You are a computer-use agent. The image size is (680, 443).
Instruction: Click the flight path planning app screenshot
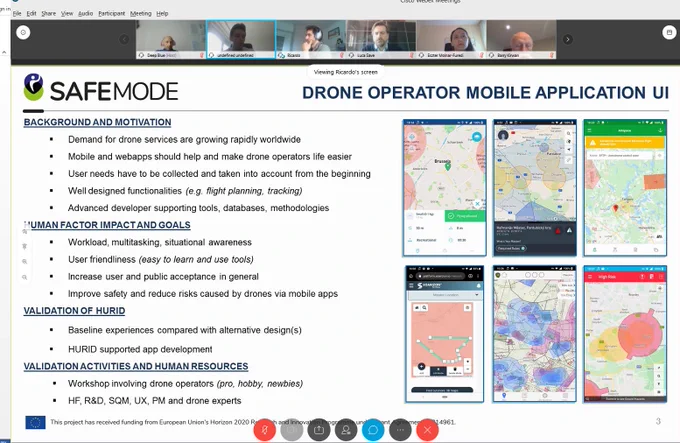445,334
